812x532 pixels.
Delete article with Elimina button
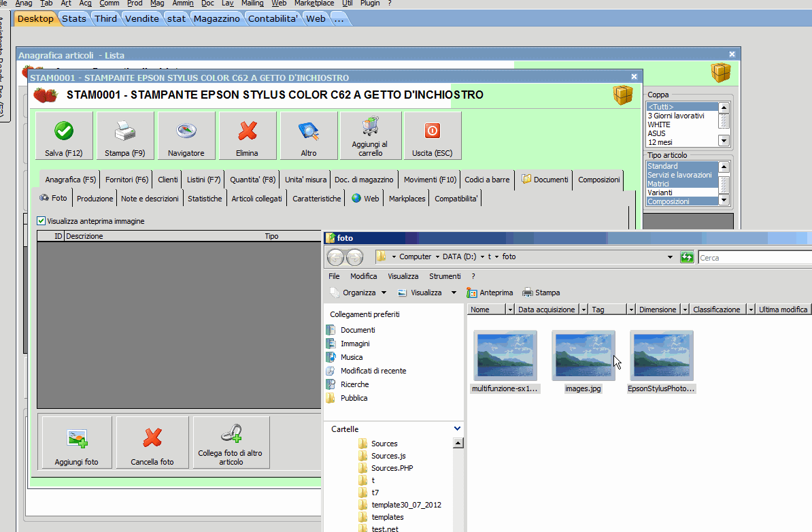(x=247, y=135)
